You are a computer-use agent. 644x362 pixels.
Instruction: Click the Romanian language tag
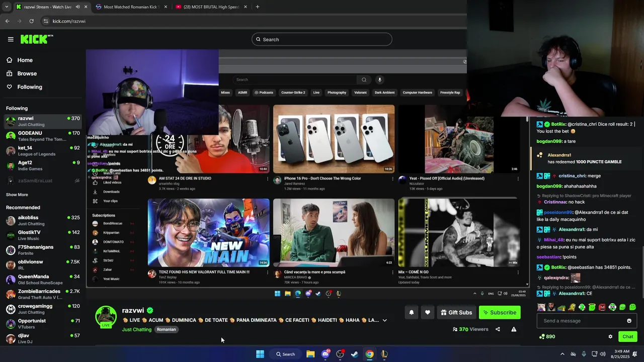click(166, 329)
